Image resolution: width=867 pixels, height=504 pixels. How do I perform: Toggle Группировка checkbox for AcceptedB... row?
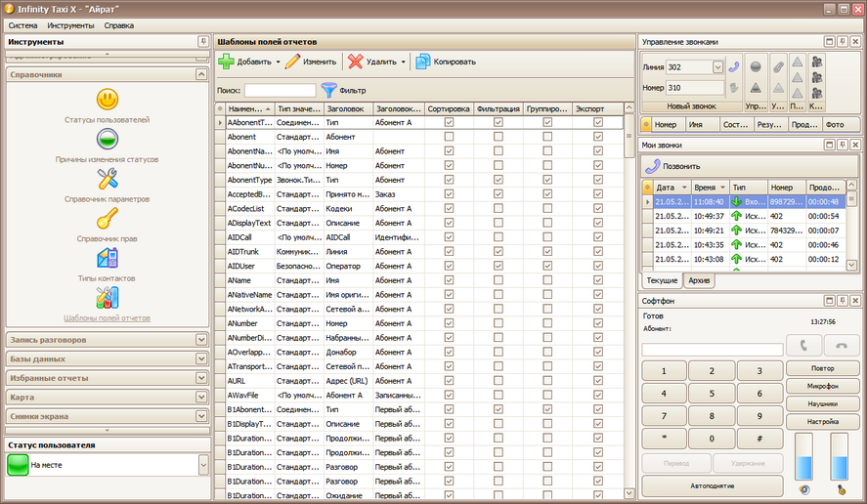pos(547,194)
